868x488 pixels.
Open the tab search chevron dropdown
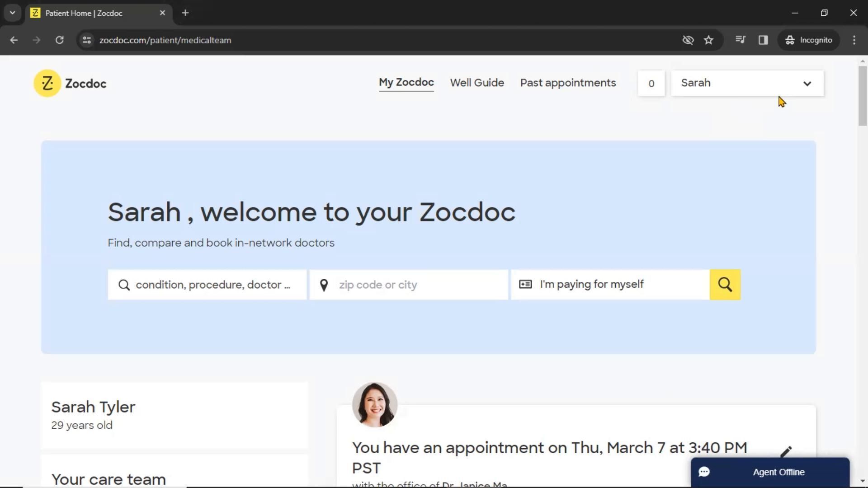click(x=13, y=13)
